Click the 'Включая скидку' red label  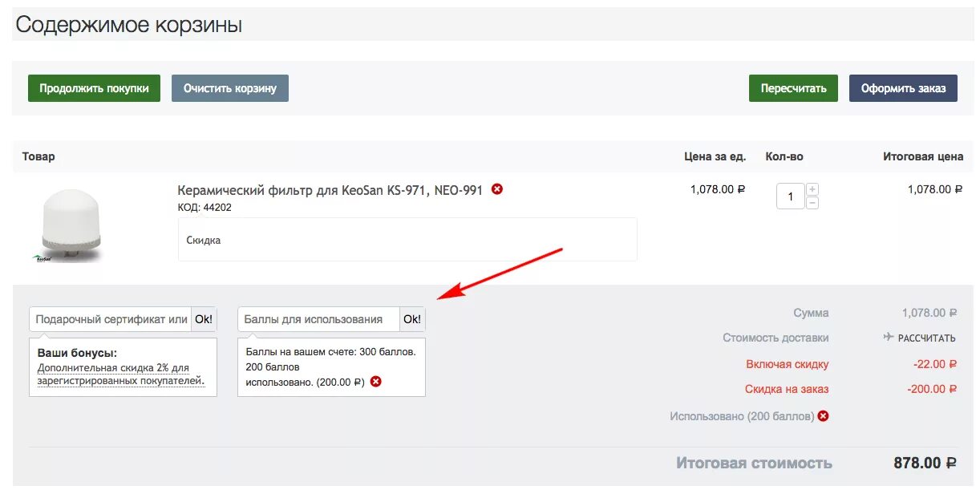pyautogui.click(x=788, y=364)
